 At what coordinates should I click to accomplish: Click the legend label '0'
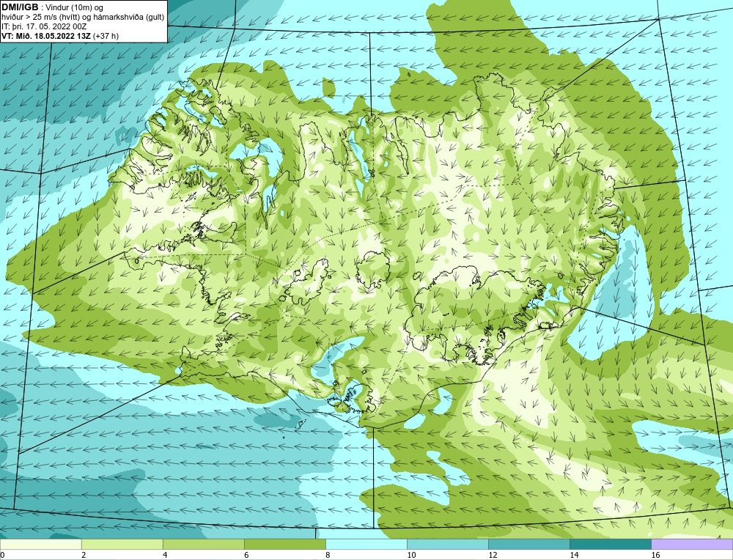(x=2, y=555)
